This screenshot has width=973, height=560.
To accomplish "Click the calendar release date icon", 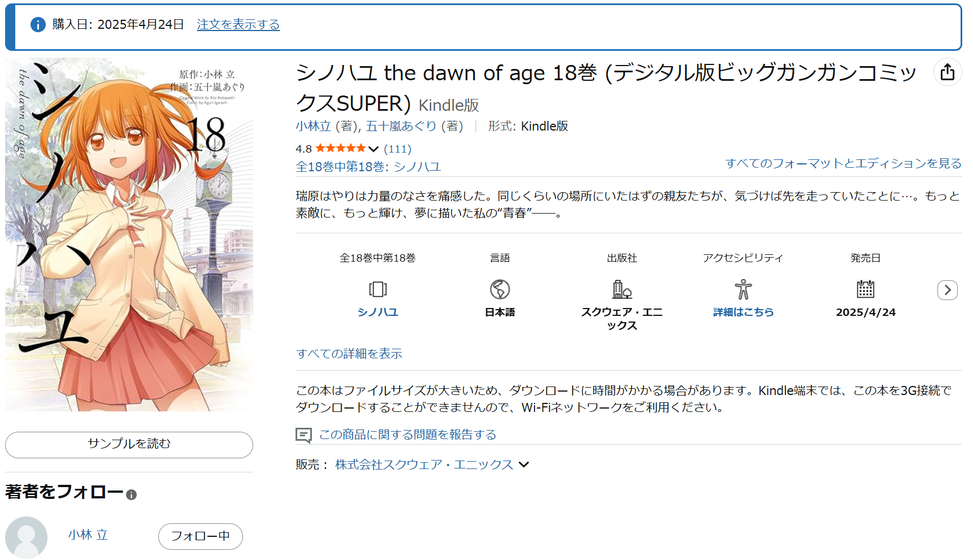I will [865, 289].
